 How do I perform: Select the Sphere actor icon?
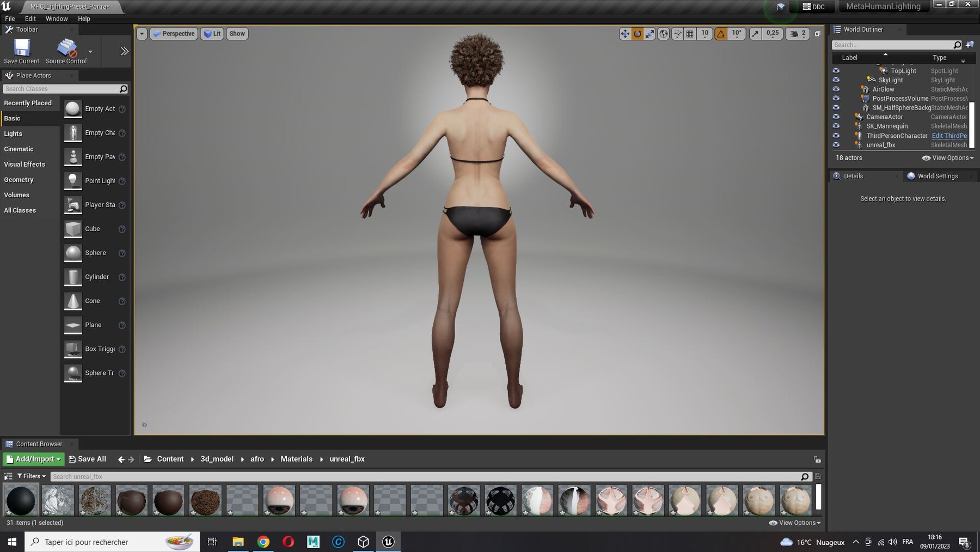[x=73, y=253]
